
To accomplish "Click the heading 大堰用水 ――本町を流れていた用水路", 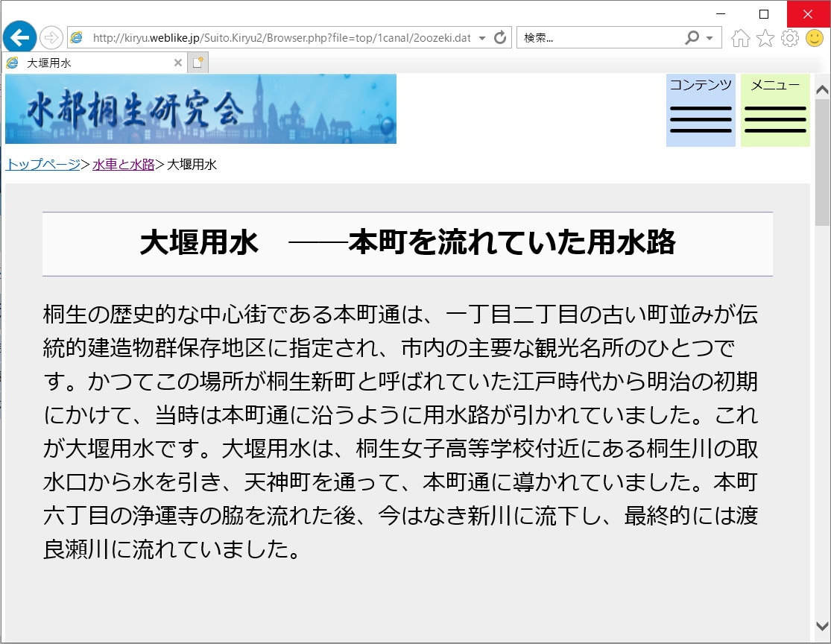I will coord(408,243).
